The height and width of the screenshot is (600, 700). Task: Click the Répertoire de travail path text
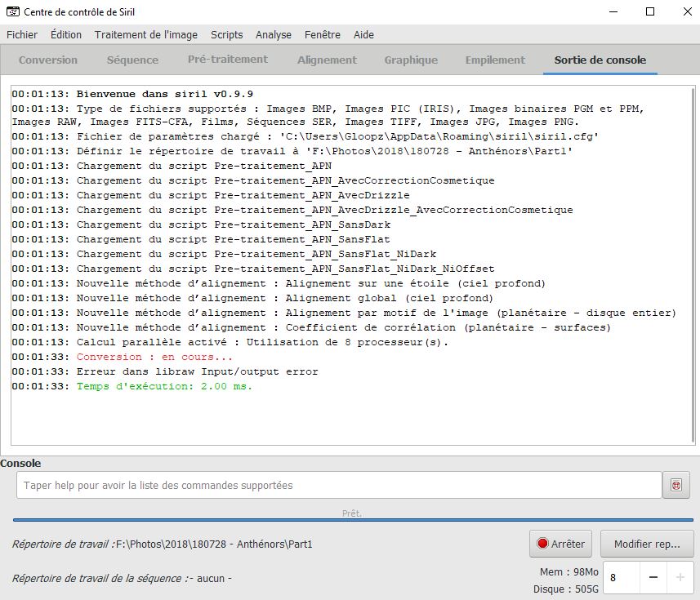[214, 544]
